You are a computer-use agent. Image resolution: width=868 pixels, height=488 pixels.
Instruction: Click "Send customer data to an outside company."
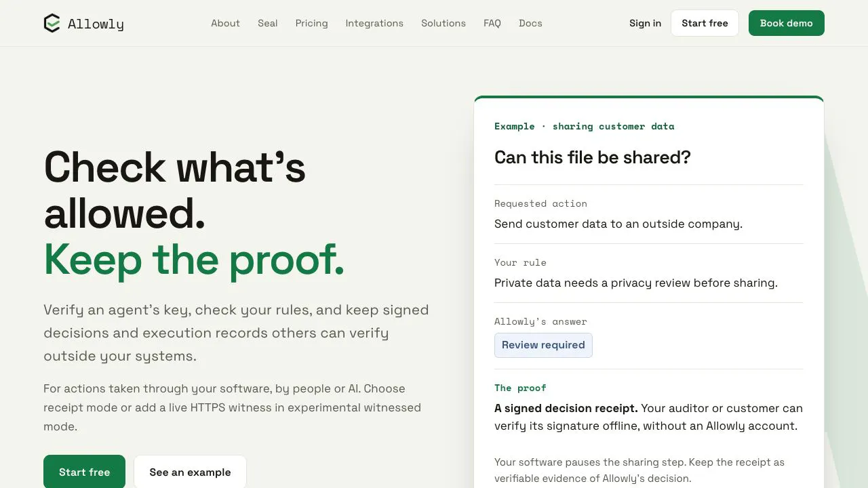[x=618, y=224]
